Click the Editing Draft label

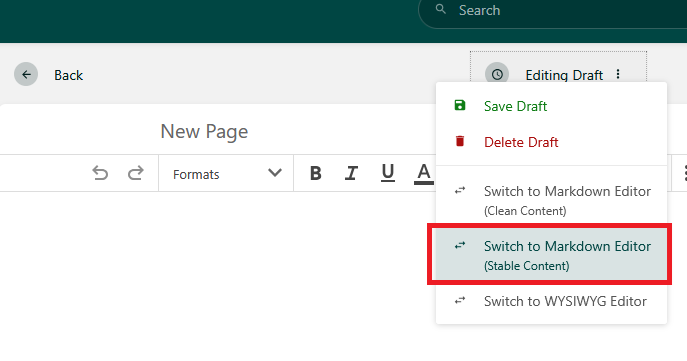tap(564, 75)
